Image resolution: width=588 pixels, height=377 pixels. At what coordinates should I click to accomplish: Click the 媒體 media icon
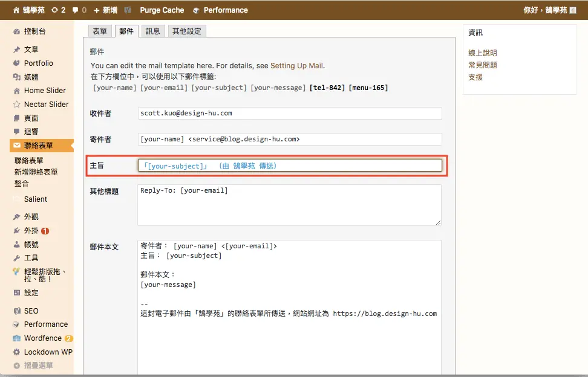(16, 77)
